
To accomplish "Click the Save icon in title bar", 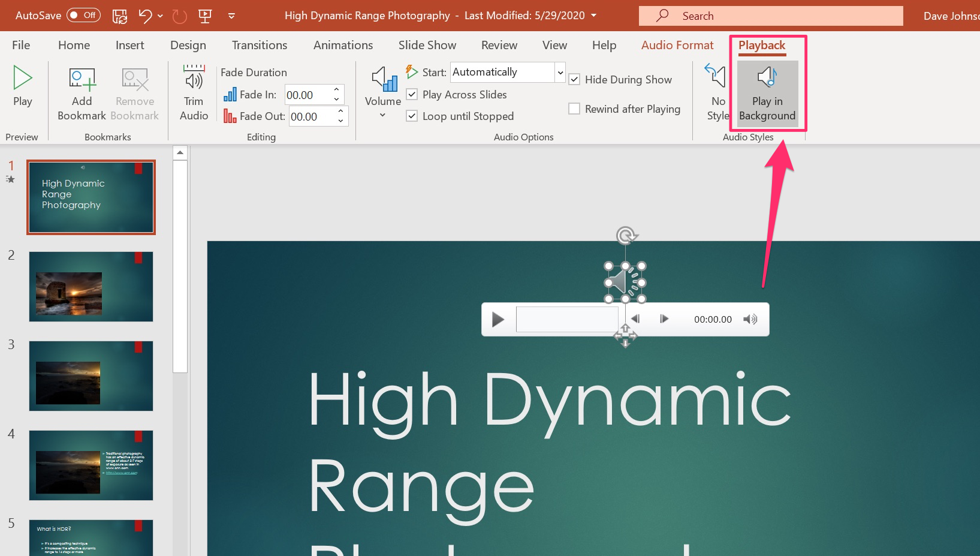I will 120,16.
